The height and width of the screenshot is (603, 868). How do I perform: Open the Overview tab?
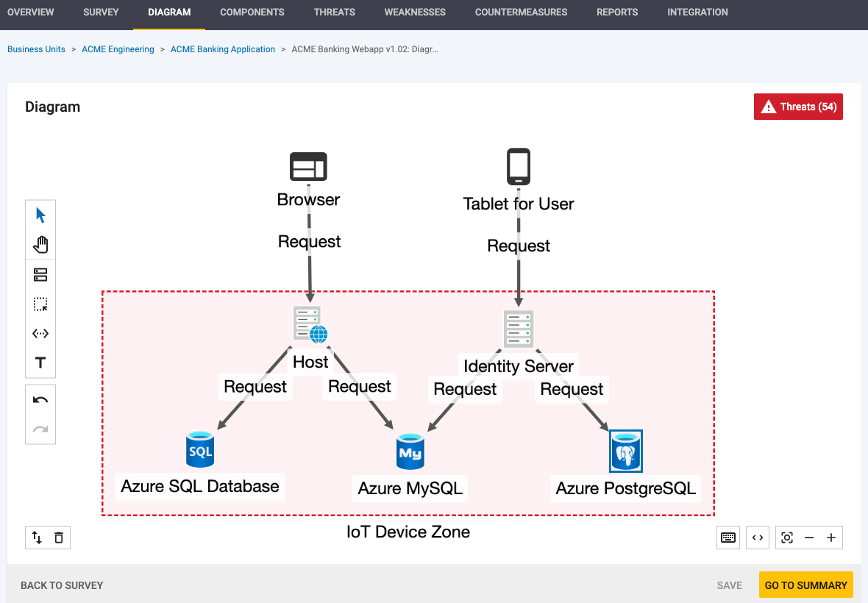tap(30, 13)
